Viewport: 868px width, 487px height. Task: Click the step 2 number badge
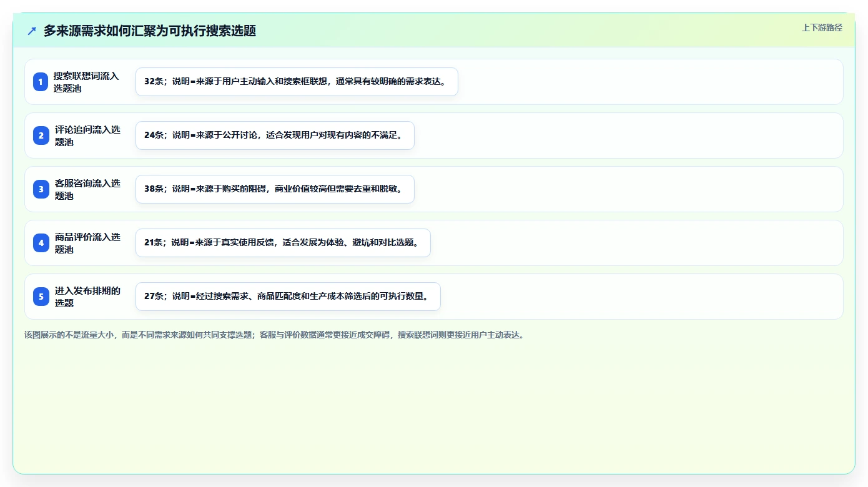41,135
